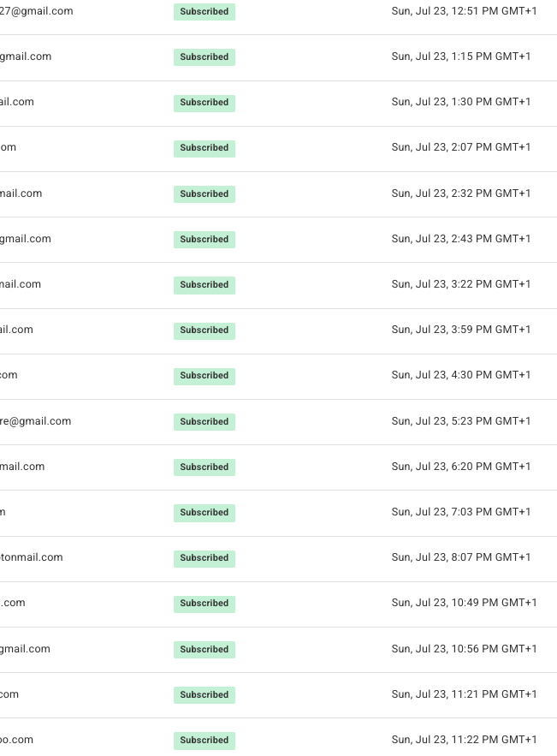Click Subscribed badge on the 8:07 PM row

point(204,558)
